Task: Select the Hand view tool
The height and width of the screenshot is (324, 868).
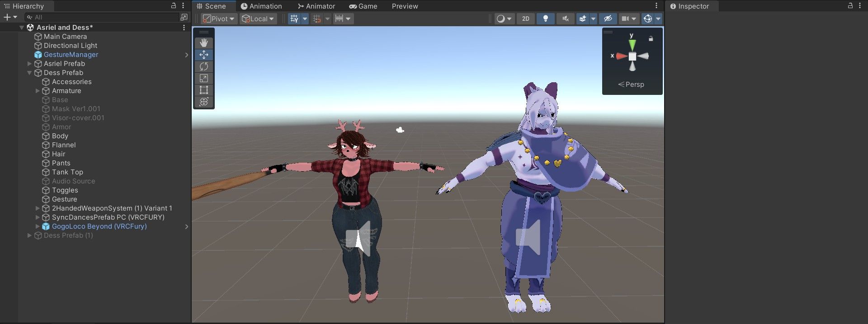Action: (x=204, y=42)
